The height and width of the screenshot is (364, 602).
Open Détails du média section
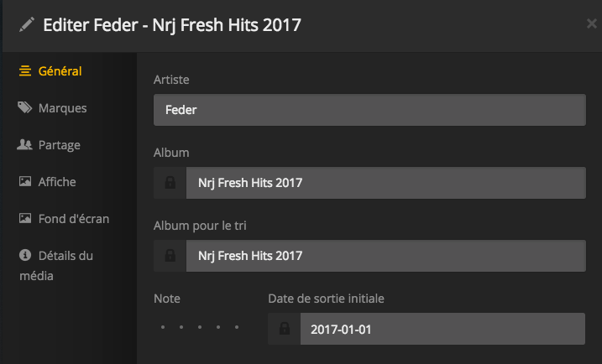[65, 256]
